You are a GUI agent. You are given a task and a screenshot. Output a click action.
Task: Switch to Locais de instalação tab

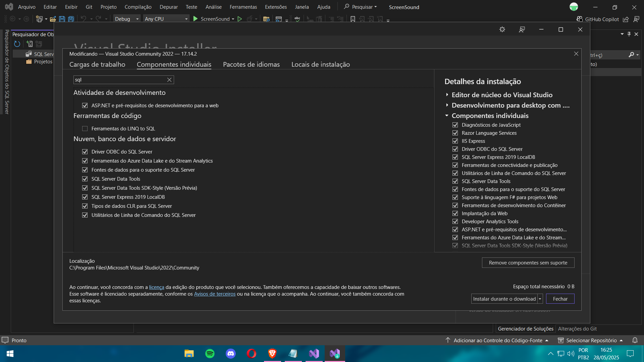(321, 64)
